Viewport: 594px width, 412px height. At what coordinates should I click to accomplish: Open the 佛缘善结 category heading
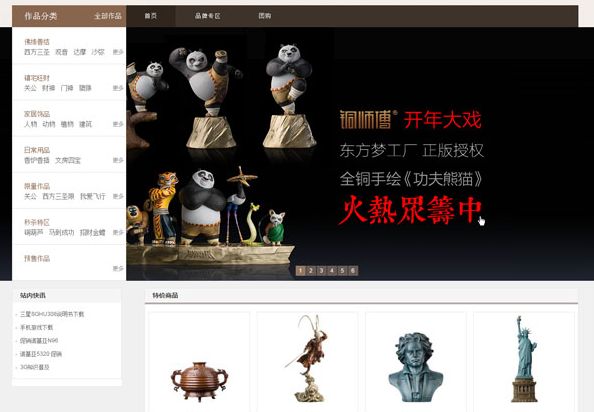coord(37,42)
